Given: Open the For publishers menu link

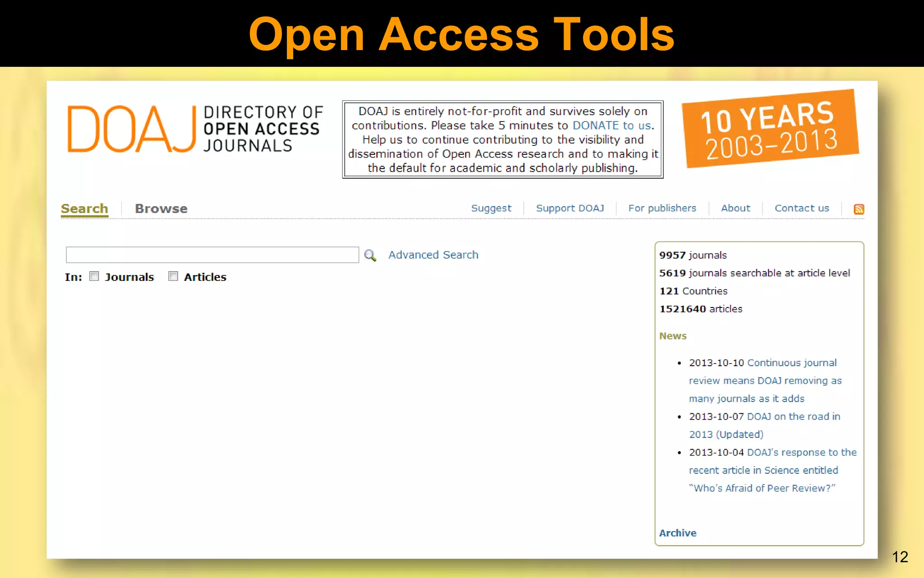Looking at the screenshot, I should pos(662,208).
